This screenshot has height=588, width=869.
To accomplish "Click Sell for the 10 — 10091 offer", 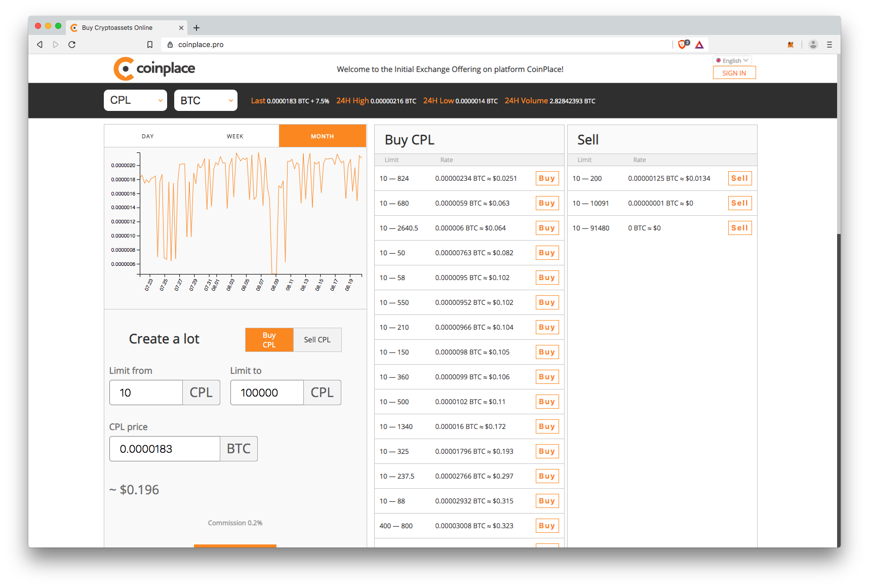I will (x=740, y=203).
